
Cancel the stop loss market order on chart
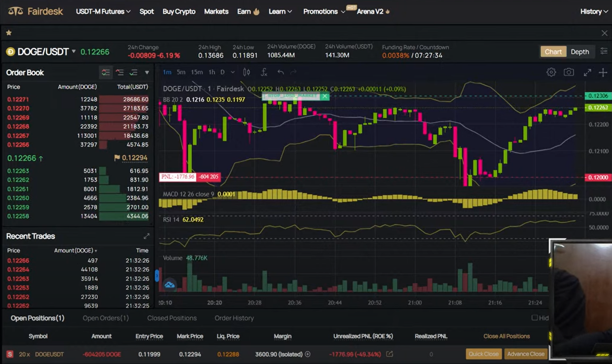[x=325, y=96]
